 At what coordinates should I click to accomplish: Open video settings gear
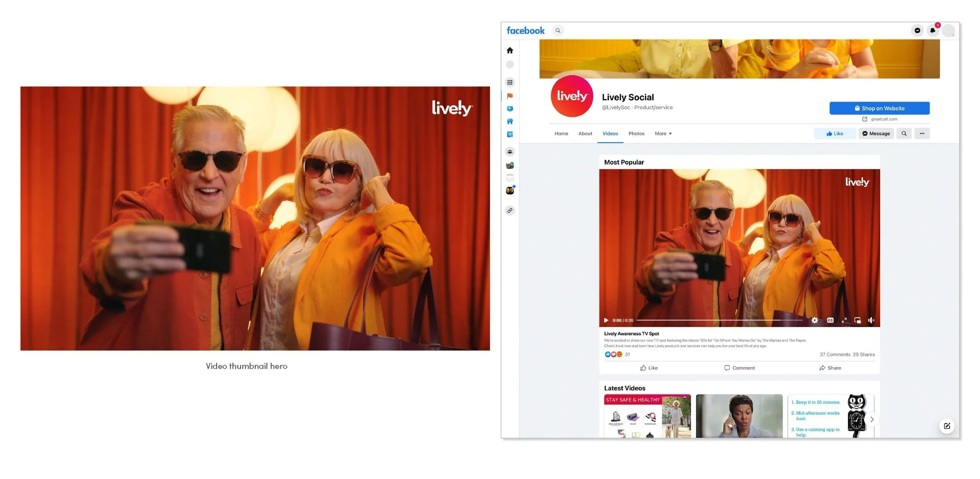coord(815,320)
